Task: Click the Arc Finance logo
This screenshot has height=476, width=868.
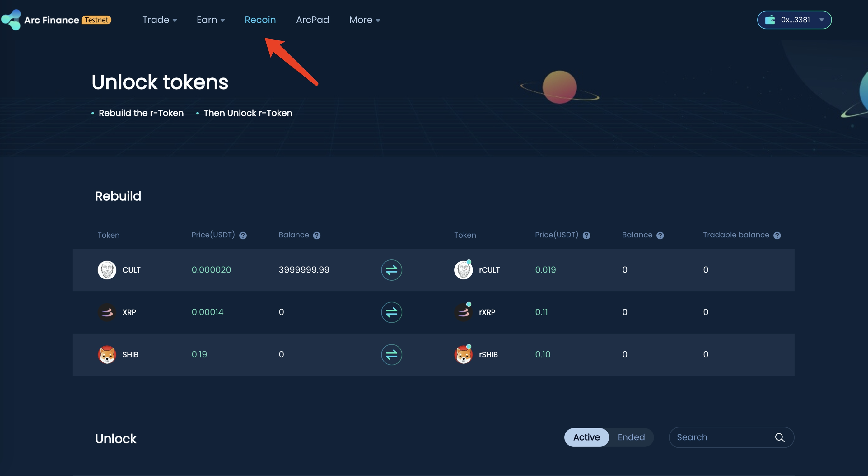Action: tap(12, 20)
